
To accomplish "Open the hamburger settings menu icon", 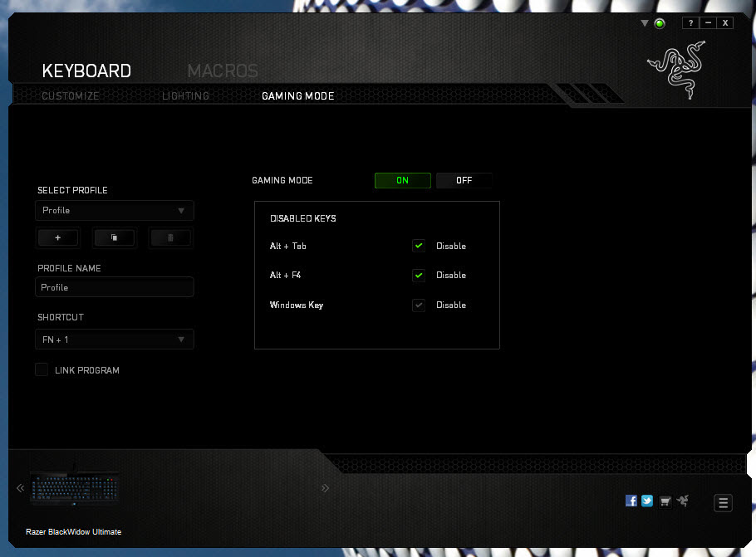I will (723, 503).
